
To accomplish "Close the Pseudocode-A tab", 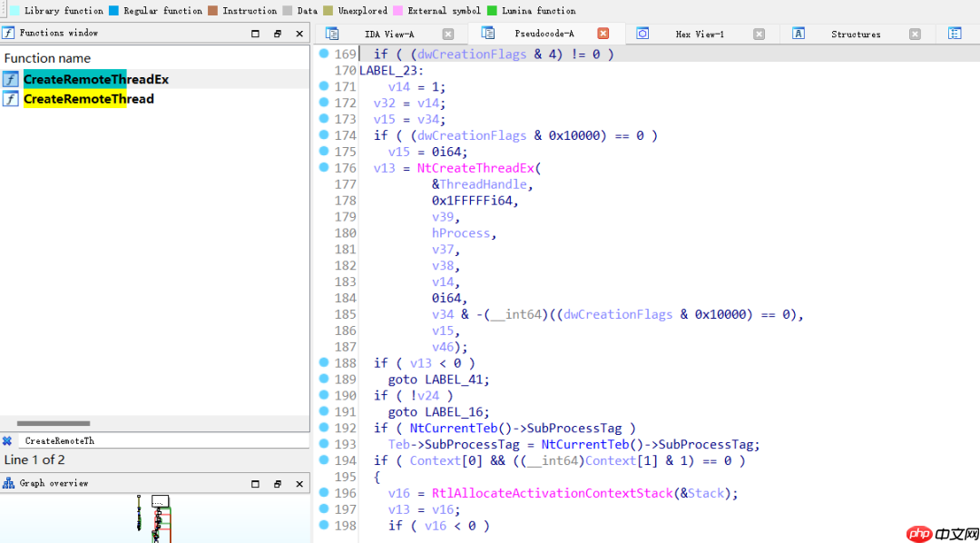I will coord(603,34).
